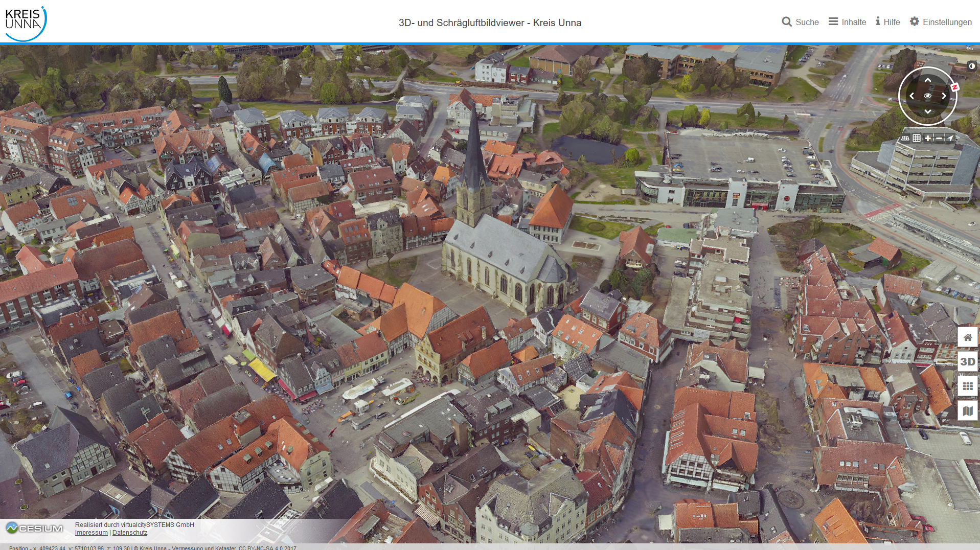The image size is (980, 550).
Task: Click the eye icon in the compass
Action: (x=927, y=96)
